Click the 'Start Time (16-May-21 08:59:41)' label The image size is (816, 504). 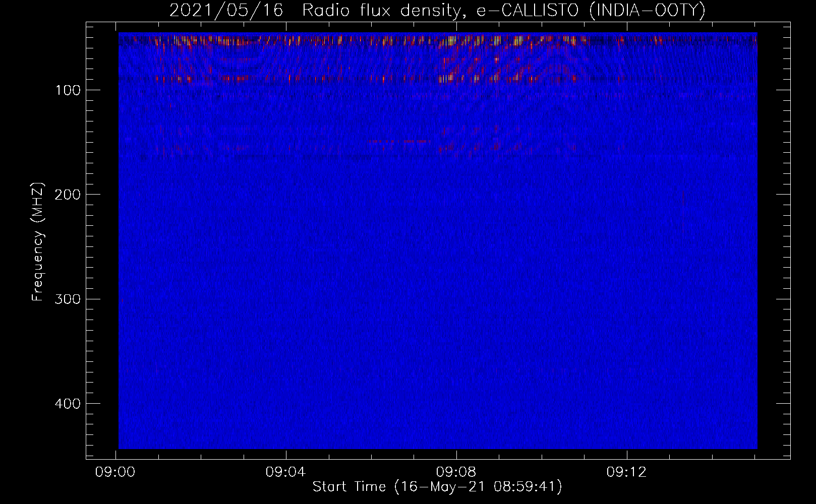coord(437,487)
